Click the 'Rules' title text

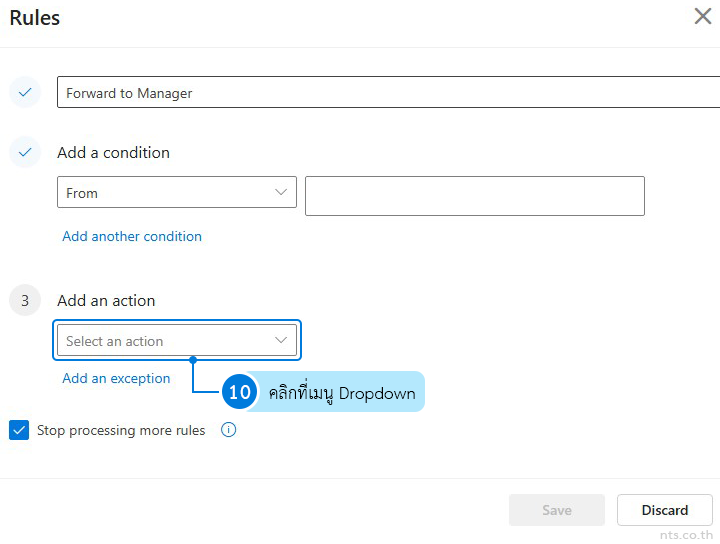[x=34, y=18]
